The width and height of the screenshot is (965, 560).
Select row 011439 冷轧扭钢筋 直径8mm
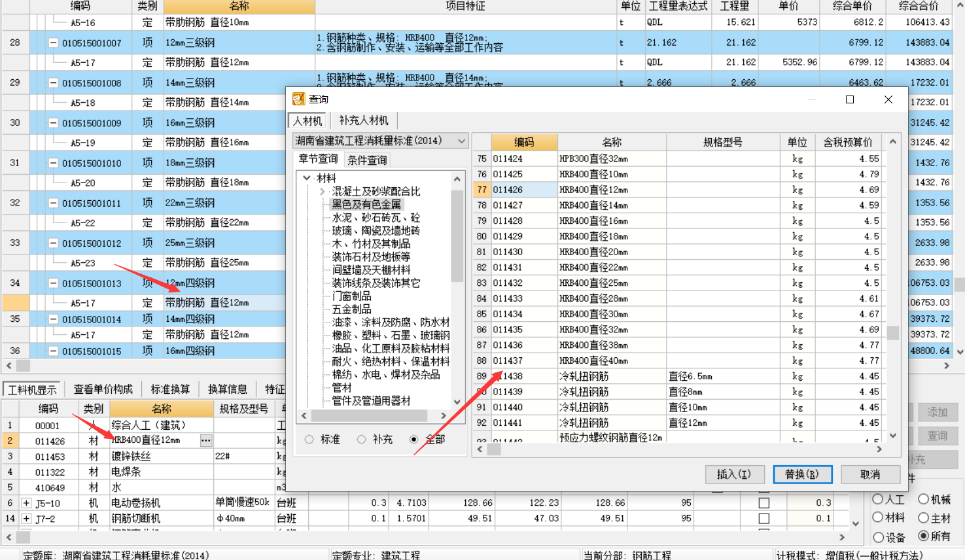(678, 392)
